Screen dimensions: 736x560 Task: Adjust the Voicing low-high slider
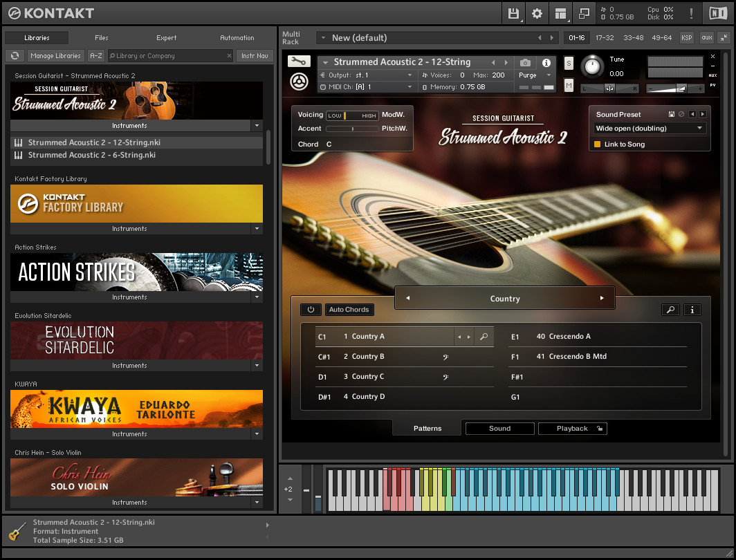352,115
